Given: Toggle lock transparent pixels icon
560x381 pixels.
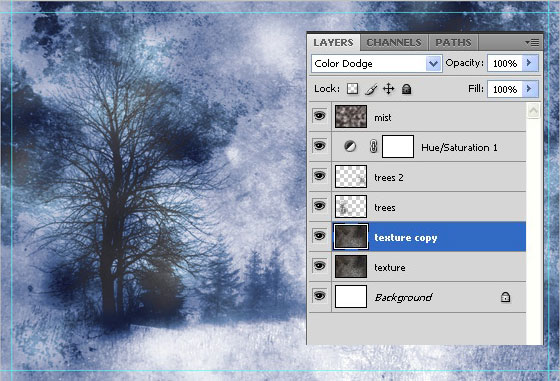Looking at the screenshot, I should 352,89.
